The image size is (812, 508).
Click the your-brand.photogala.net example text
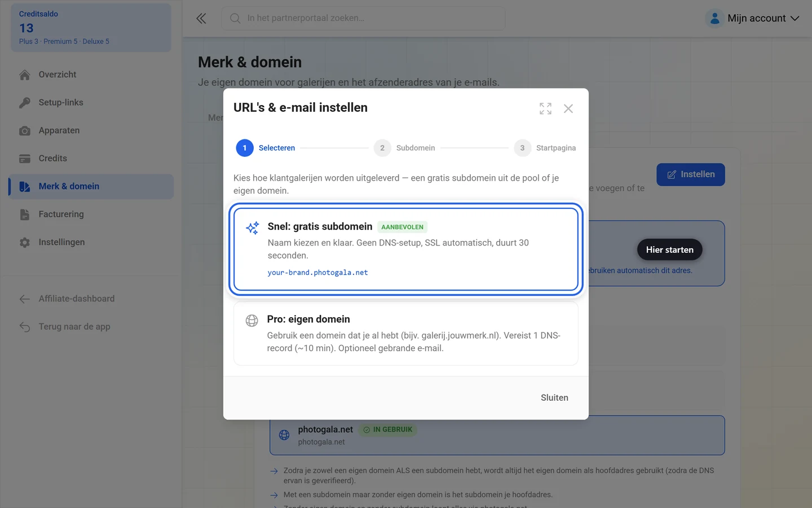coord(317,273)
